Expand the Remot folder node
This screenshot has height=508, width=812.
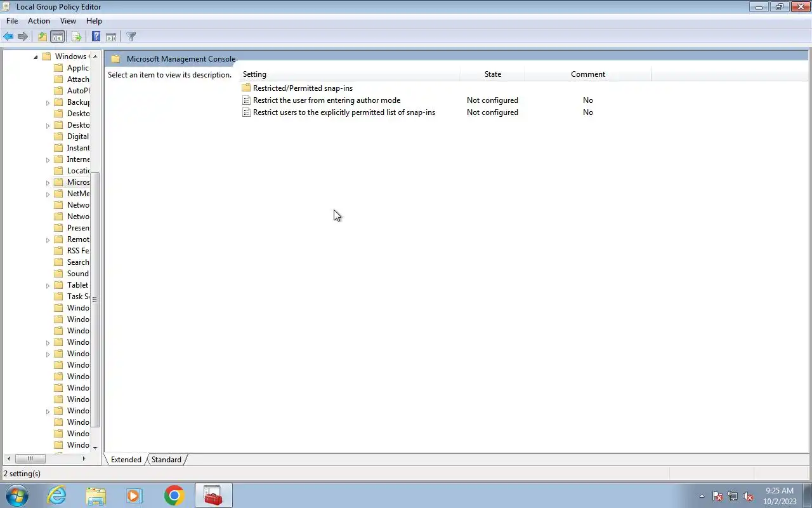tap(48, 239)
